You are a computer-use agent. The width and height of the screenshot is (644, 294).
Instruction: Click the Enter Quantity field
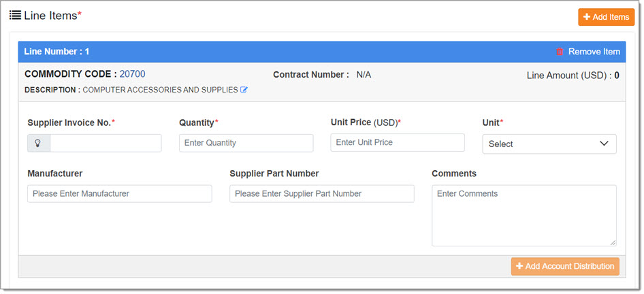246,143
